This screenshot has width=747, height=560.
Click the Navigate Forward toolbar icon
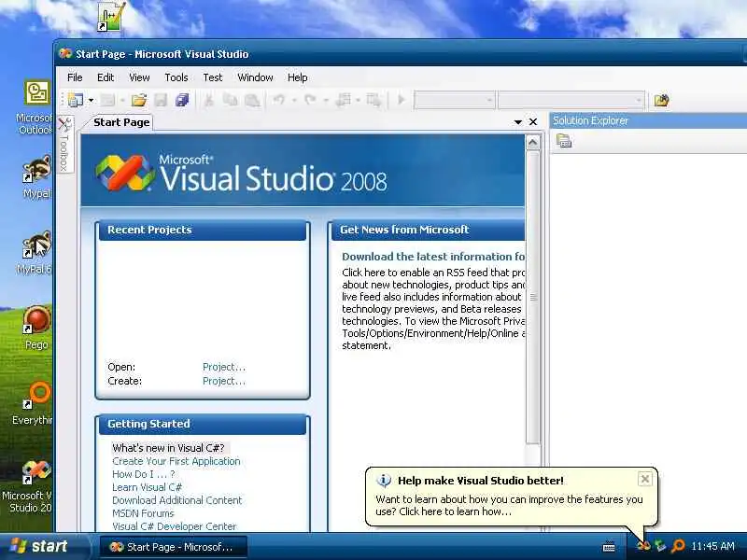(x=373, y=100)
